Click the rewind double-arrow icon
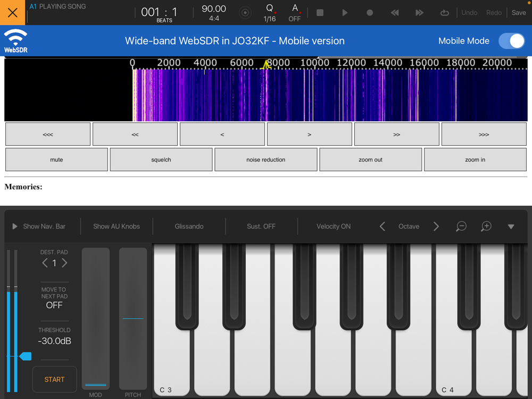Image resolution: width=532 pixels, height=399 pixels. (395, 13)
